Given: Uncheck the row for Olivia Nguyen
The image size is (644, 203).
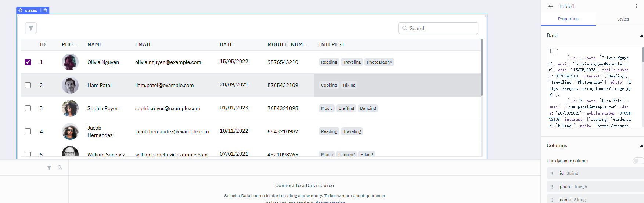Looking at the screenshot, I should point(28,62).
